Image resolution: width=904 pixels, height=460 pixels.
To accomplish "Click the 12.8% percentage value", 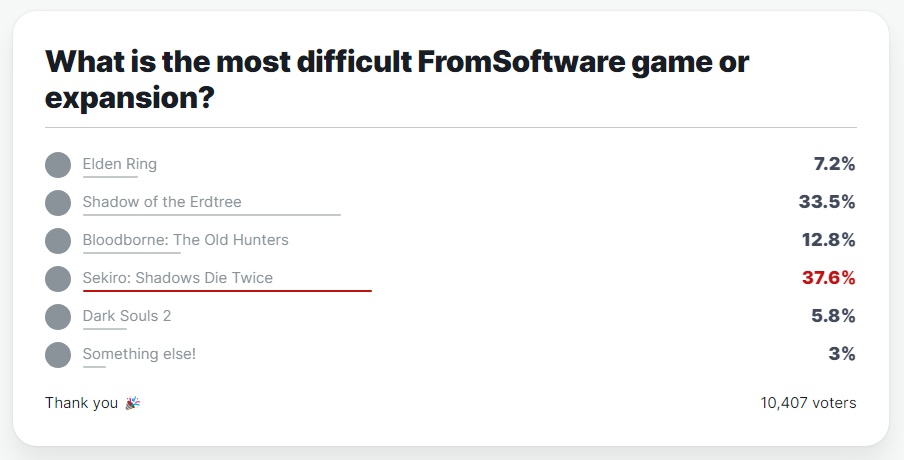I will coord(828,240).
